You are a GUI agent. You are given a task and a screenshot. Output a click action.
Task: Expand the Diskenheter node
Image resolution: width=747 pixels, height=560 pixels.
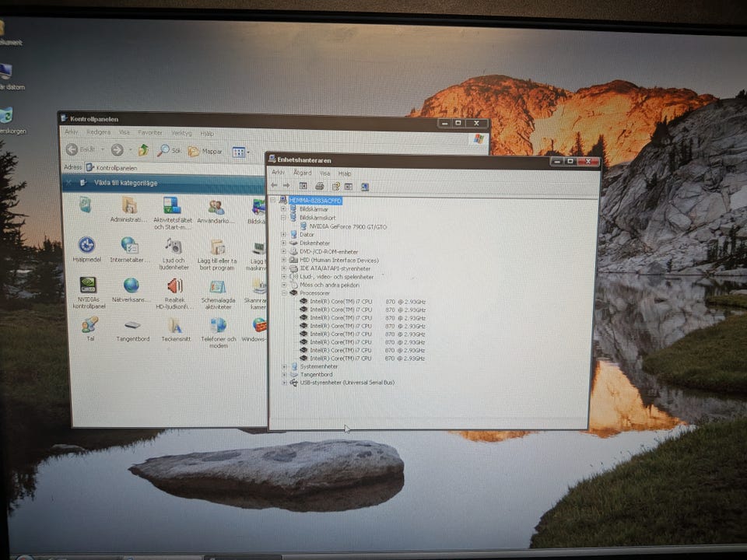(x=283, y=243)
